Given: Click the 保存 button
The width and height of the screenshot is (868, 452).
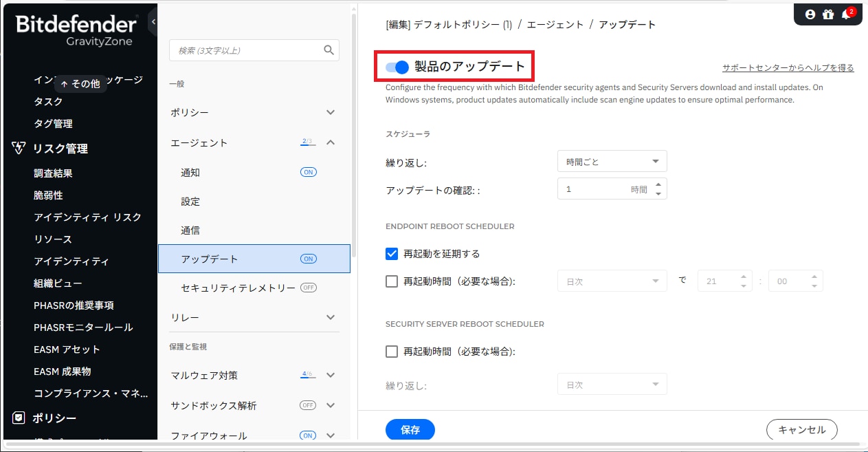Looking at the screenshot, I should [410, 430].
